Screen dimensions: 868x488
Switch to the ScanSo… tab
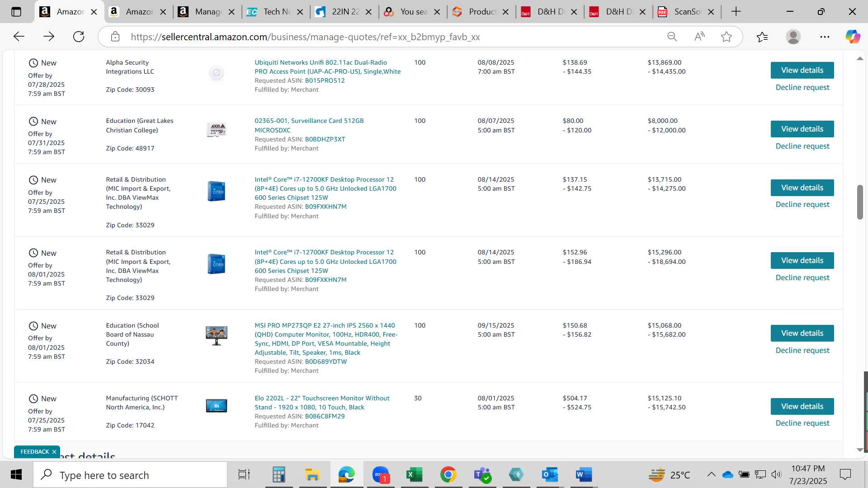click(686, 12)
